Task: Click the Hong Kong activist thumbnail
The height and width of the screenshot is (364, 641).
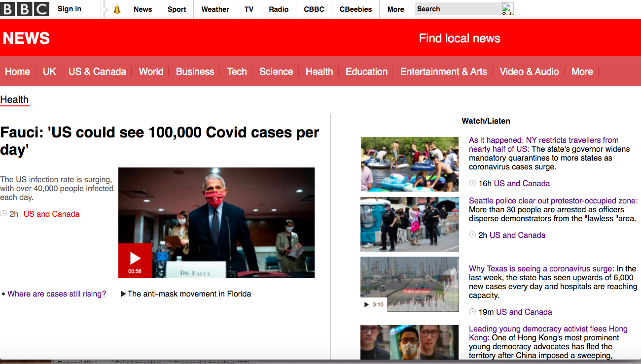Action: [x=409, y=342]
